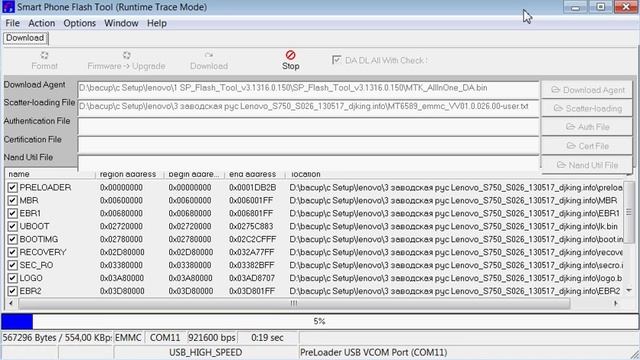
Task: Click the Nand Util File button
Action: coord(587,165)
